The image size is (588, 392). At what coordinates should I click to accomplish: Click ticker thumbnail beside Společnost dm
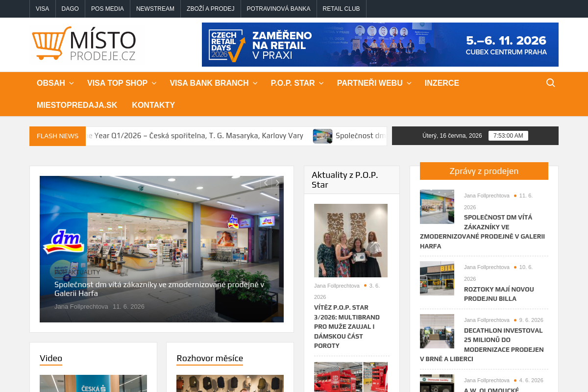click(322, 136)
